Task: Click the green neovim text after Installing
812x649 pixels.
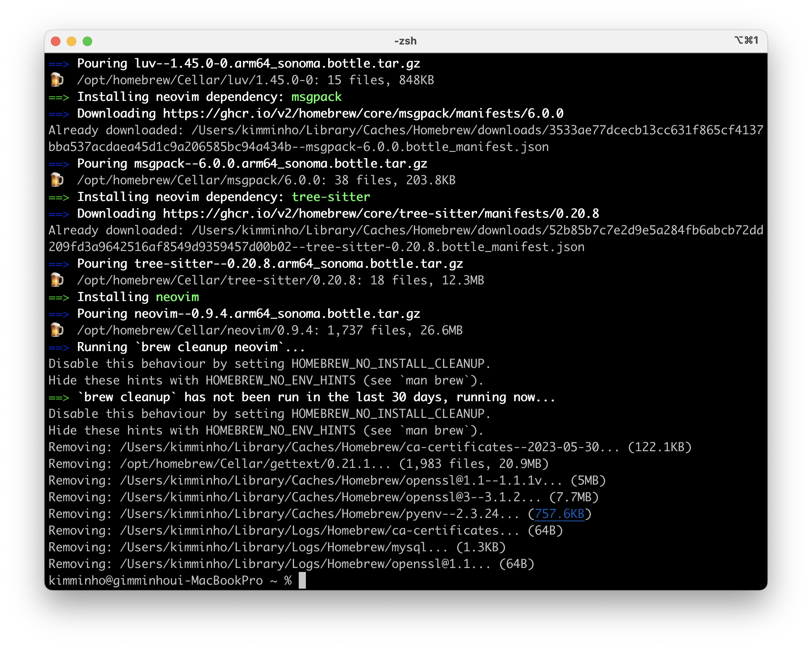Action: (177, 297)
